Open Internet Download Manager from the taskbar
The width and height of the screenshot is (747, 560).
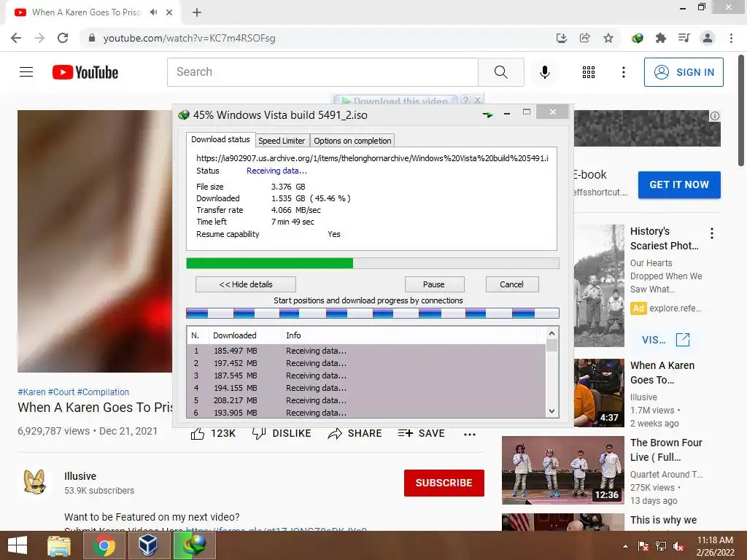(193, 545)
